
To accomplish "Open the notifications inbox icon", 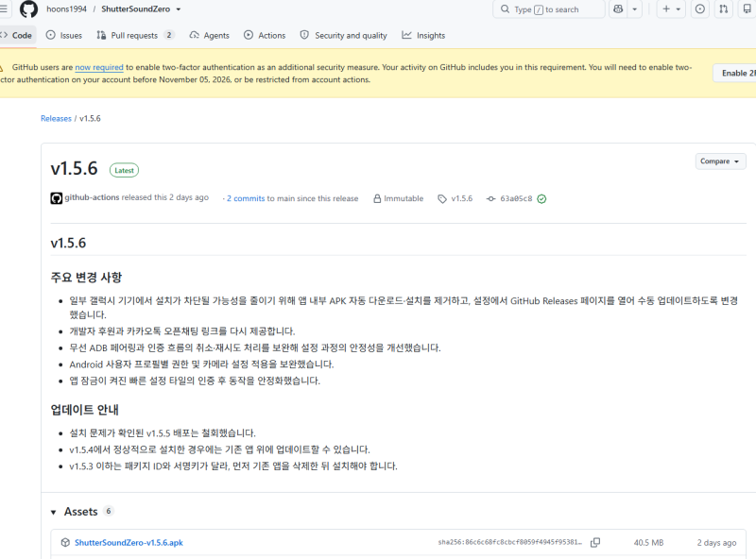I will pos(747,9).
